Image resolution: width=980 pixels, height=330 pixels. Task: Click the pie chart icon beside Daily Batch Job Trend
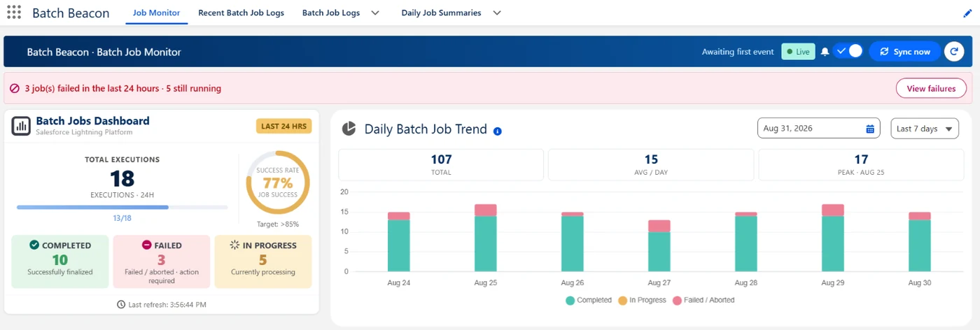click(349, 129)
